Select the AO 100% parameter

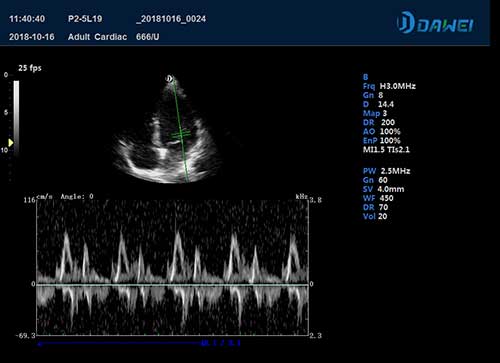click(x=382, y=131)
